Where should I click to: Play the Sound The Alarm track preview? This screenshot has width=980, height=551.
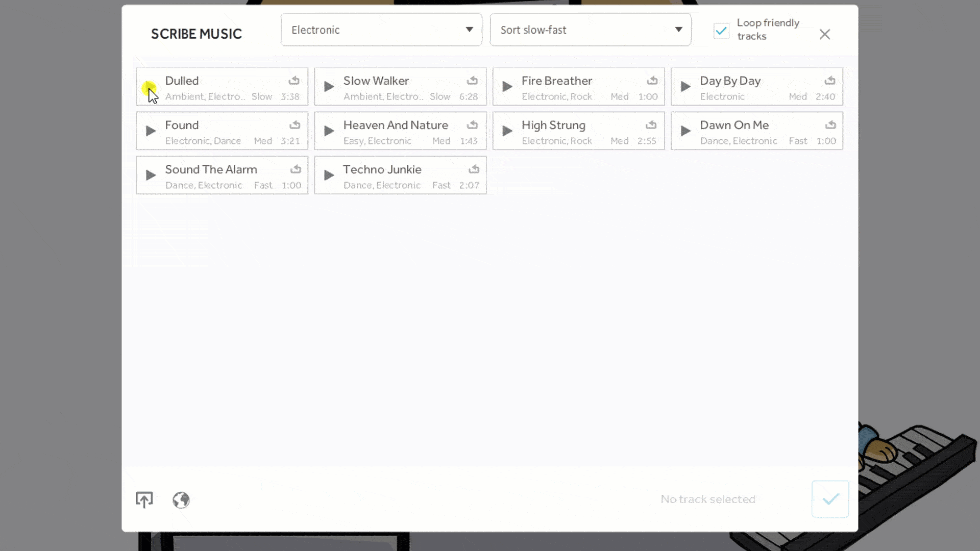click(150, 176)
